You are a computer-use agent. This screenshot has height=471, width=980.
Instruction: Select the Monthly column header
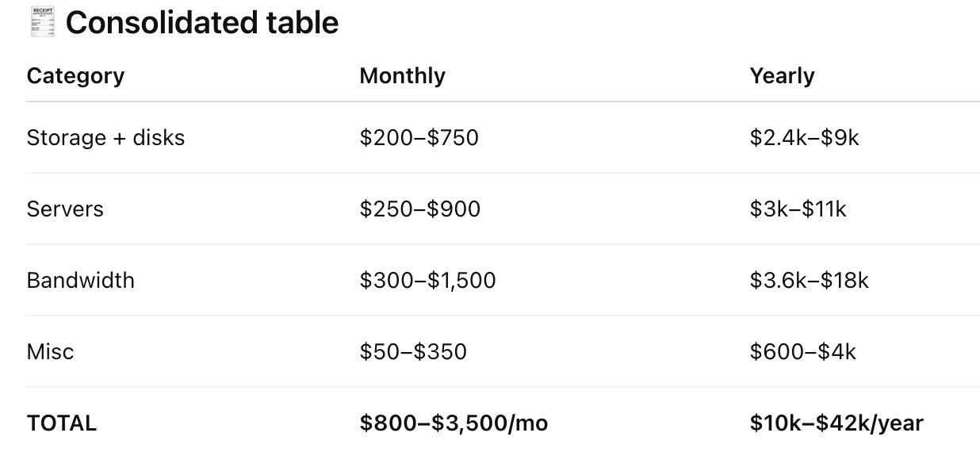402,76
